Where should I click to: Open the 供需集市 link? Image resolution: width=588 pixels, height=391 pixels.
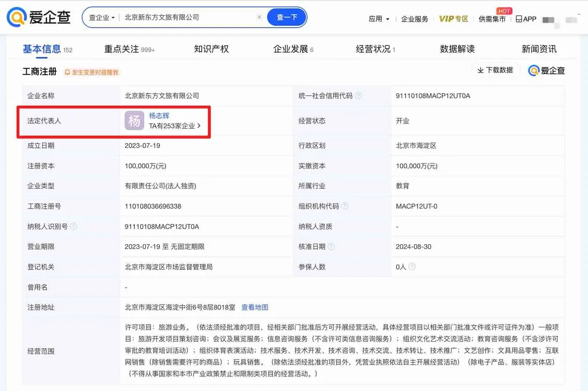click(492, 19)
